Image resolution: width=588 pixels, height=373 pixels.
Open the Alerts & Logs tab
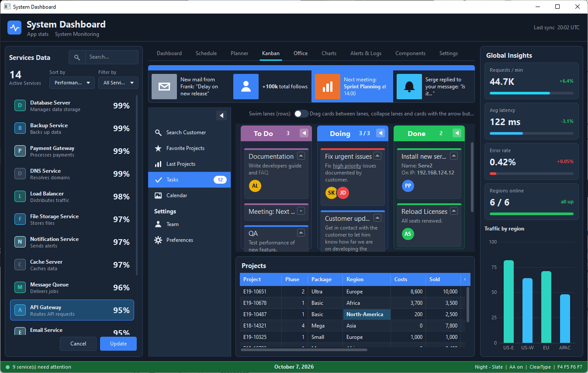[x=366, y=53]
